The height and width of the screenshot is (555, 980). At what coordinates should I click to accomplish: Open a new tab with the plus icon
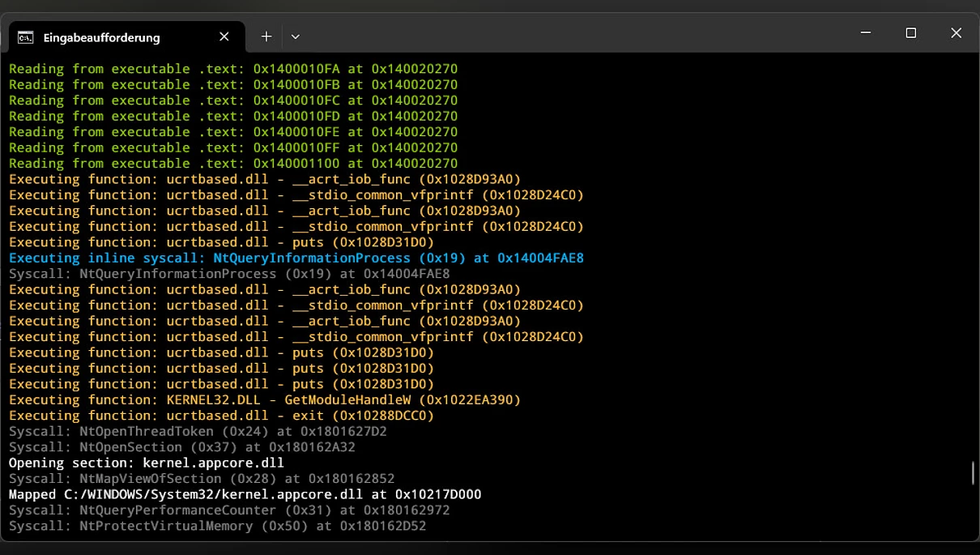pos(266,36)
